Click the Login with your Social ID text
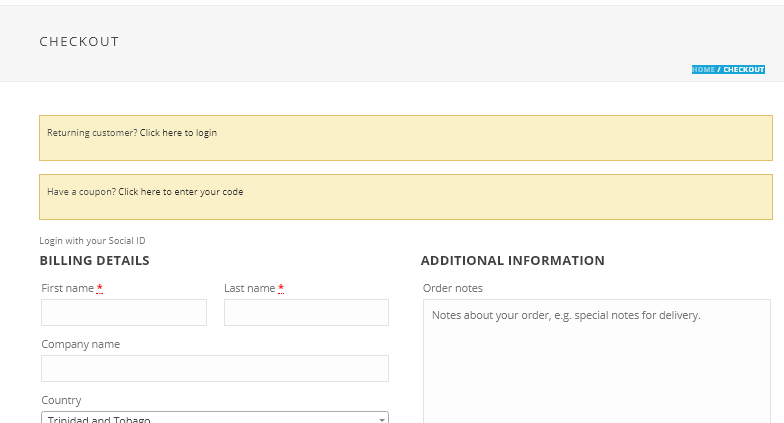This screenshot has width=784, height=423. point(92,241)
